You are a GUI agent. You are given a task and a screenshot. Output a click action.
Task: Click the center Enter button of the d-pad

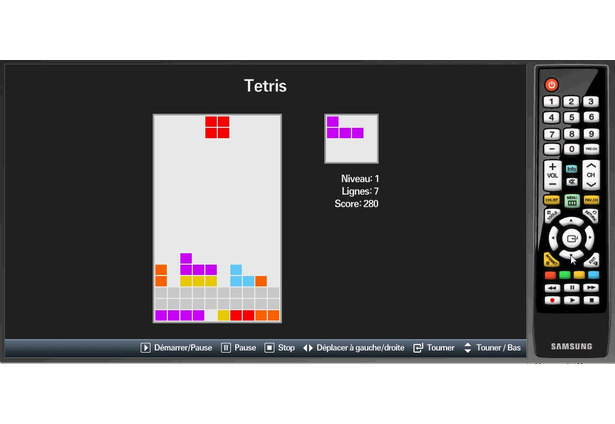tap(571, 238)
